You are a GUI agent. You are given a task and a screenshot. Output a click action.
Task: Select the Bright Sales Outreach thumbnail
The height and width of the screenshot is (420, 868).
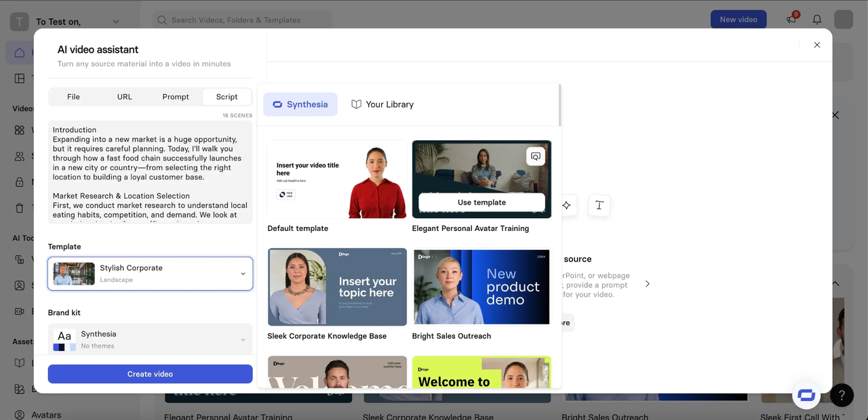click(481, 287)
